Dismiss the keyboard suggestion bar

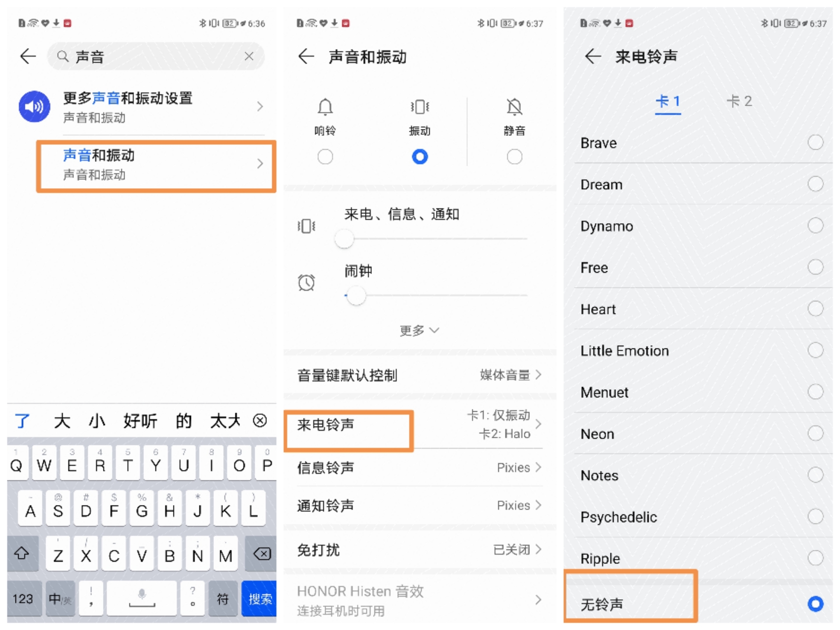pyautogui.click(x=260, y=420)
